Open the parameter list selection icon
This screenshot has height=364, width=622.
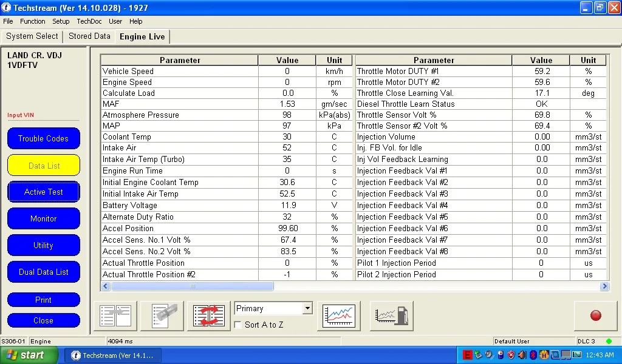pos(115,315)
